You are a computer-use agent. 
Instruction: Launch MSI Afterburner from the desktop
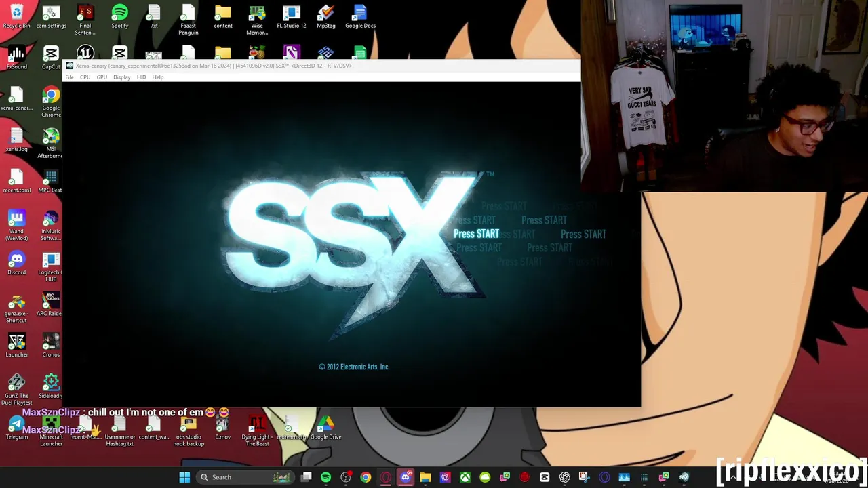[x=51, y=143]
